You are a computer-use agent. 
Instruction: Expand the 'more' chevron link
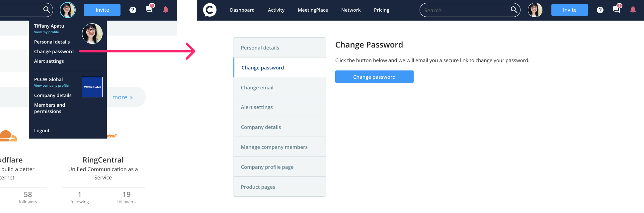(122, 97)
